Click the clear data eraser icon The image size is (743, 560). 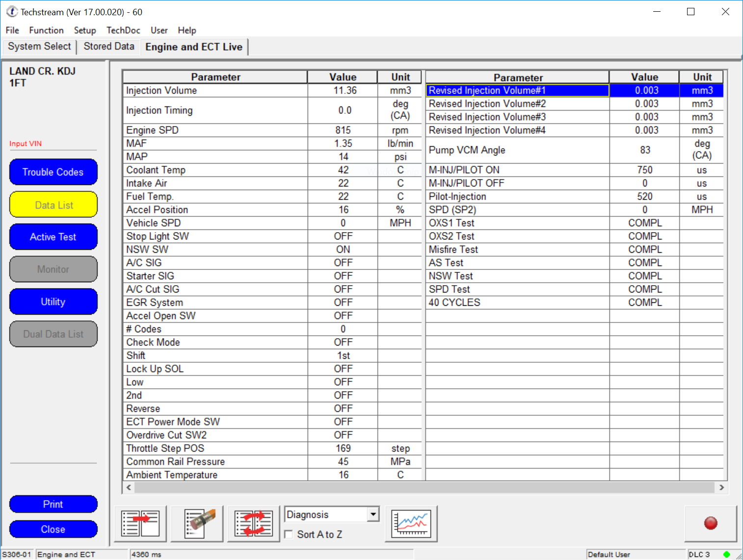[x=197, y=524]
